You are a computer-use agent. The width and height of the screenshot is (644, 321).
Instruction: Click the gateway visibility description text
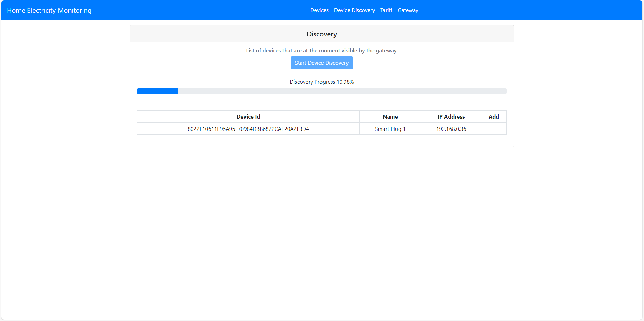(321, 50)
